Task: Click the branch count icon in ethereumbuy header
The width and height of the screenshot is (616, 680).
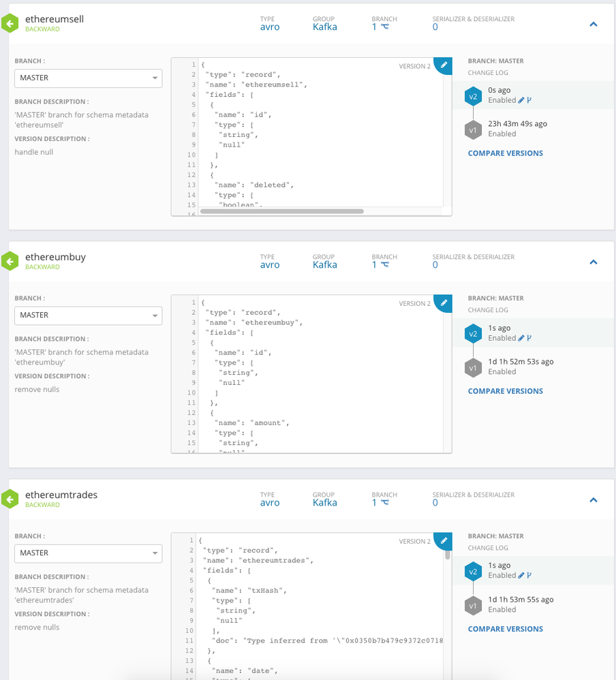Action: [385, 265]
